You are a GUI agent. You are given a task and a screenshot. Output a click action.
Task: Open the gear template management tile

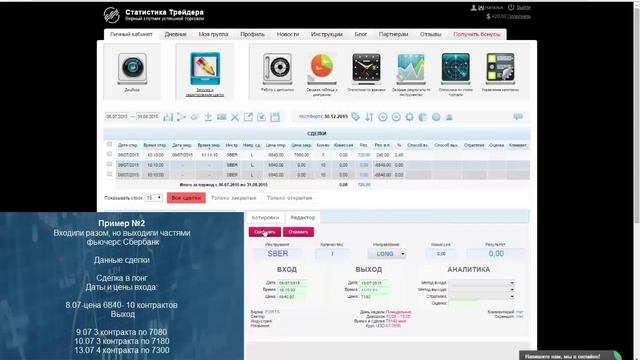pos(500,69)
